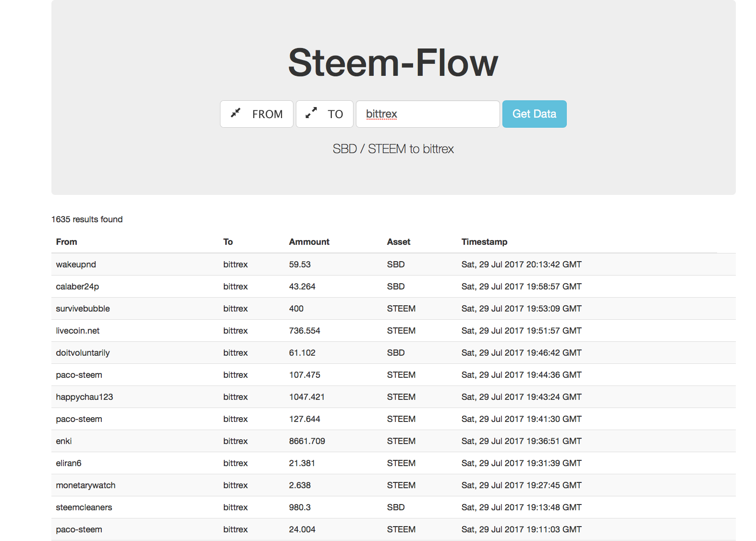Click the Ammount column header

(x=309, y=242)
